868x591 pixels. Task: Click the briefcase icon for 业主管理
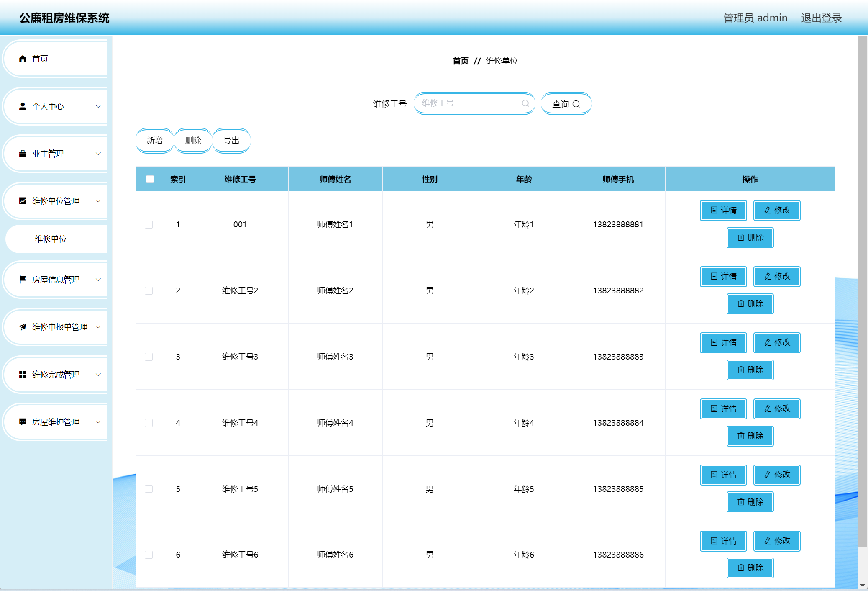pyautogui.click(x=23, y=154)
